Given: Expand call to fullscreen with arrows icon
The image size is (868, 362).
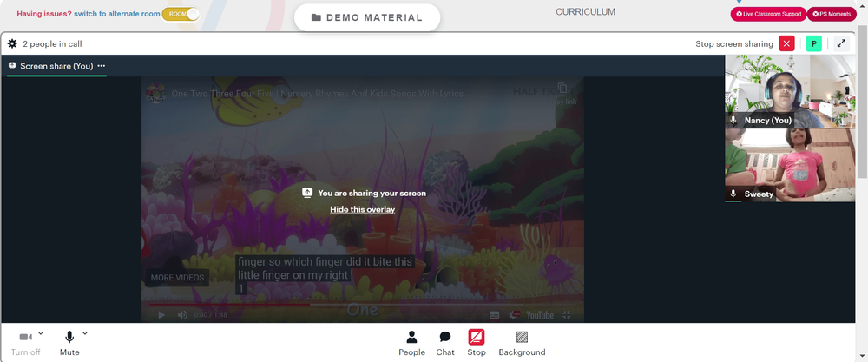Looking at the screenshot, I should [841, 43].
